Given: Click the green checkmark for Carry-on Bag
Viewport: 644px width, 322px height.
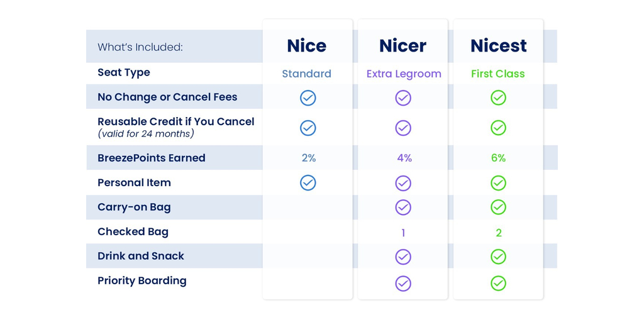Looking at the screenshot, I should 498,208.
